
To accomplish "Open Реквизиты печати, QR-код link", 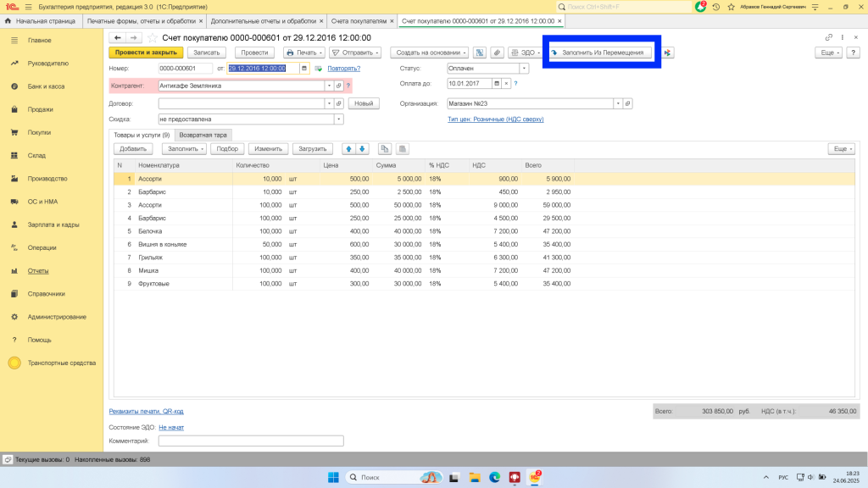I will 146,411.
